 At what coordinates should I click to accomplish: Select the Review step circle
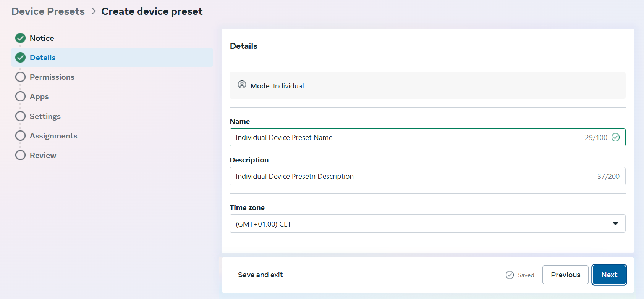(20, 155)
